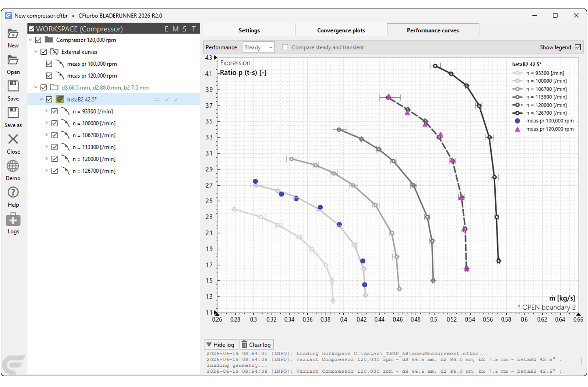Click the dS 66.5 mm folder icon
Image resolution: width=588 pixels, height=387 pixels.
54,87
